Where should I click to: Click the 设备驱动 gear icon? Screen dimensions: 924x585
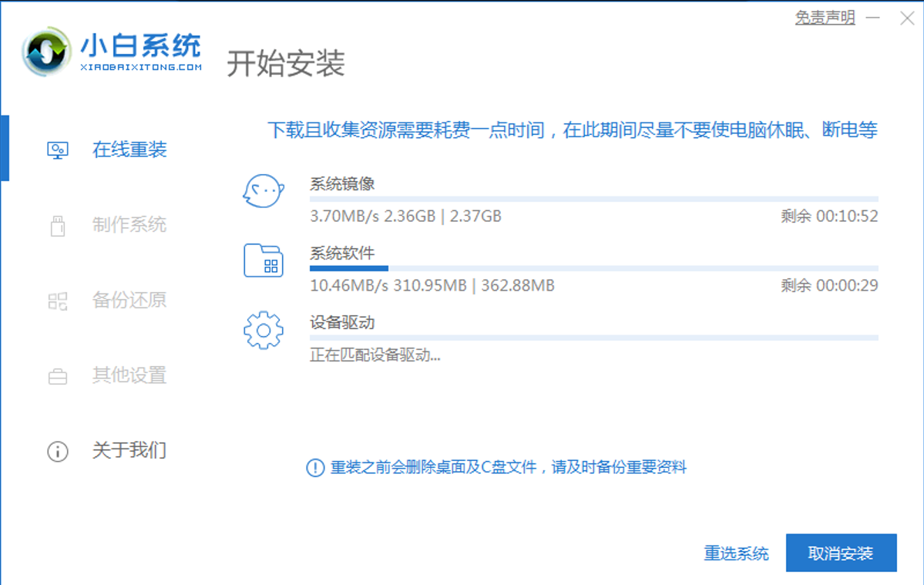[264, 330]
